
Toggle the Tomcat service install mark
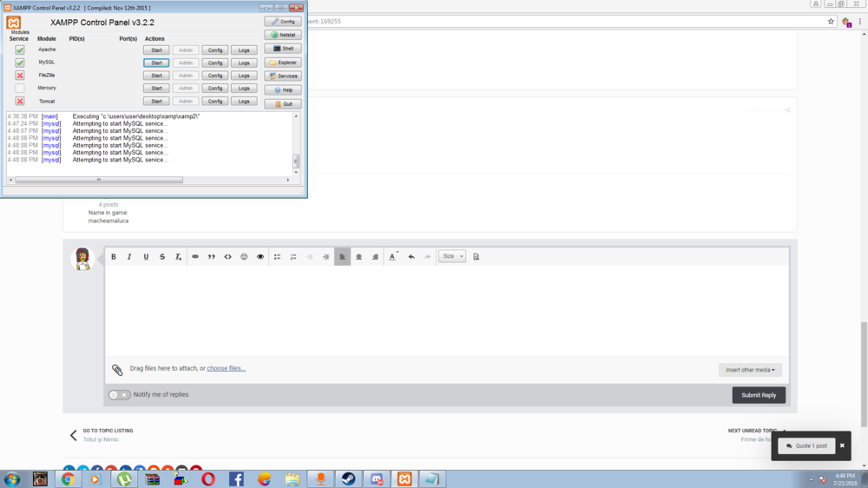(x=20, y=102)
